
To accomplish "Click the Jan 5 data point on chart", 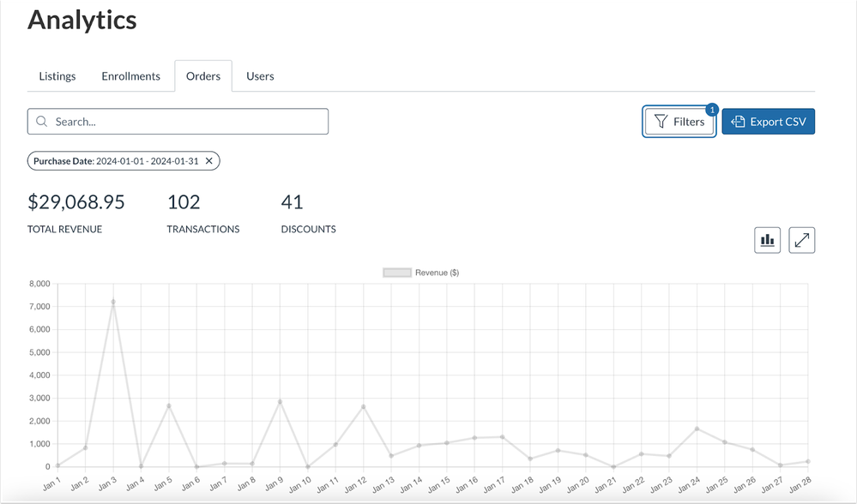I will 169,405.
